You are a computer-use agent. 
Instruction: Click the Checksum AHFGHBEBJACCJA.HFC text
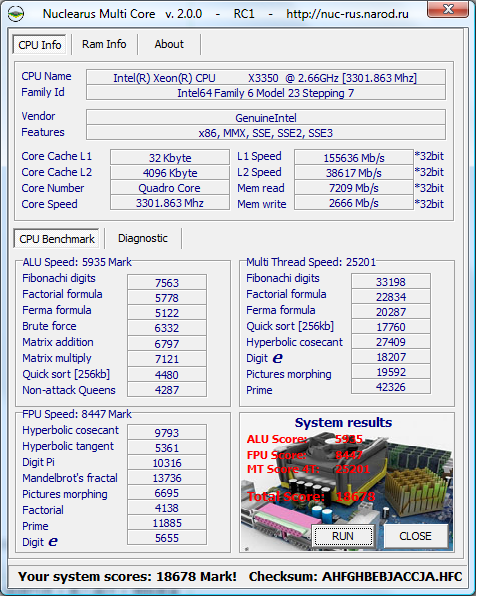[356, 576]
